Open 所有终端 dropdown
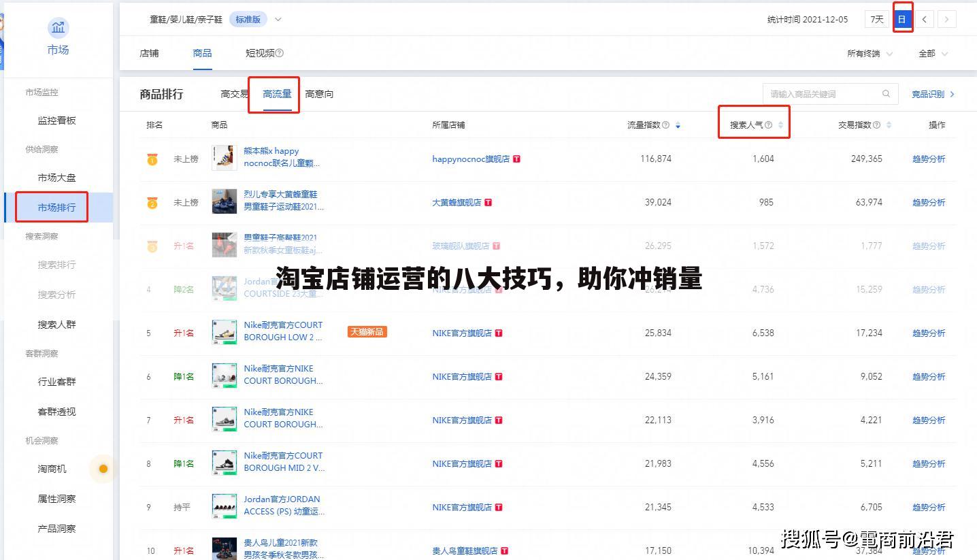Viewport: 977px width, 560px height. click(870, 53)
